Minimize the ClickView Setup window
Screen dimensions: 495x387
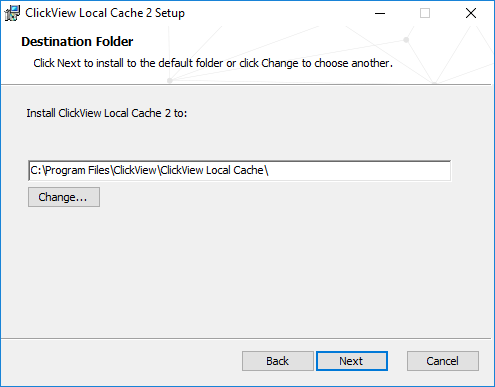coord(380,13)
